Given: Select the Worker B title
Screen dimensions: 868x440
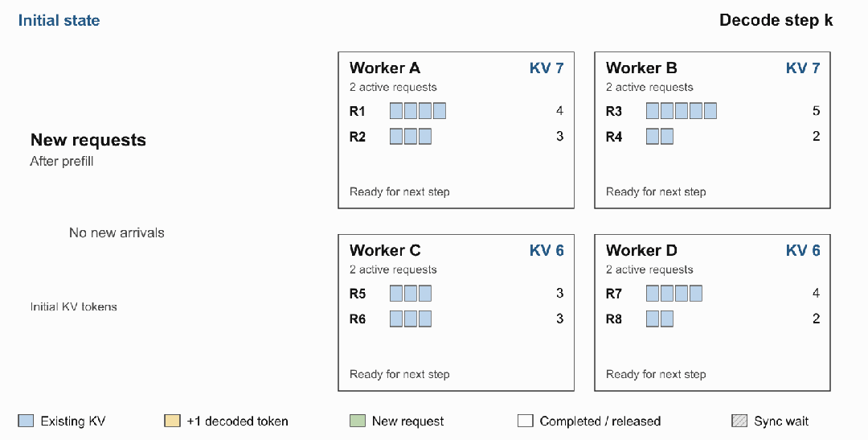Looking at the screenshot, I should (x=641, y=68).
